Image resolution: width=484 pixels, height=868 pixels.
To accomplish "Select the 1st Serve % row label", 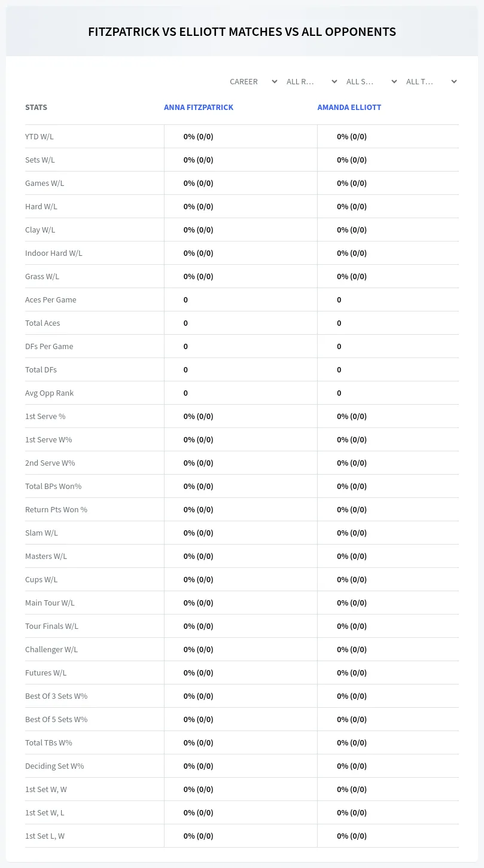I will [45, 416].
